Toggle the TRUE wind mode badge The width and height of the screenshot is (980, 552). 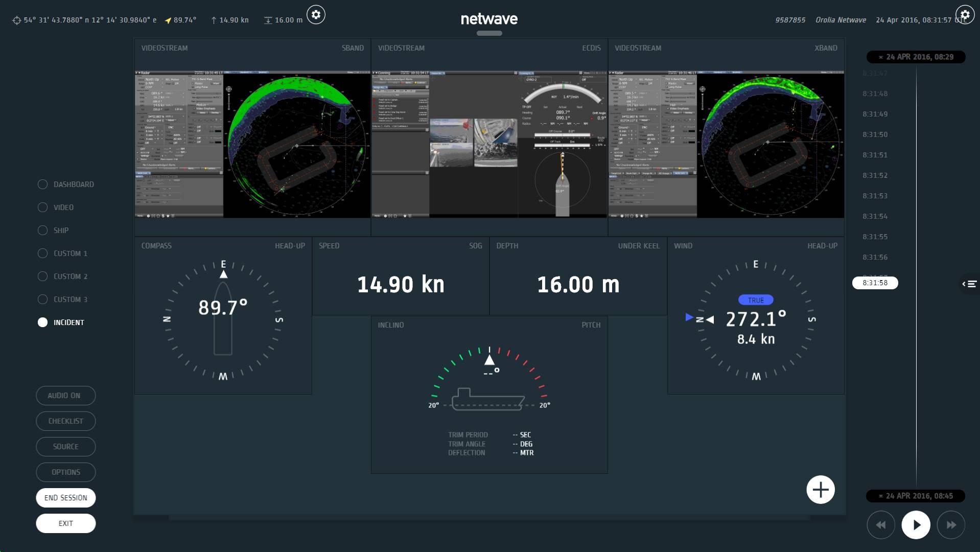(x=756, y=300)
